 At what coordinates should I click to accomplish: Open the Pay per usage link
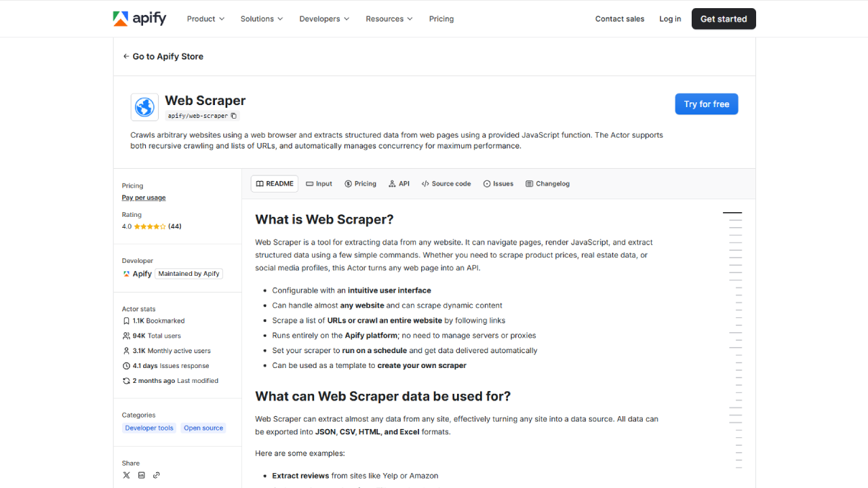tap(144, 198)
